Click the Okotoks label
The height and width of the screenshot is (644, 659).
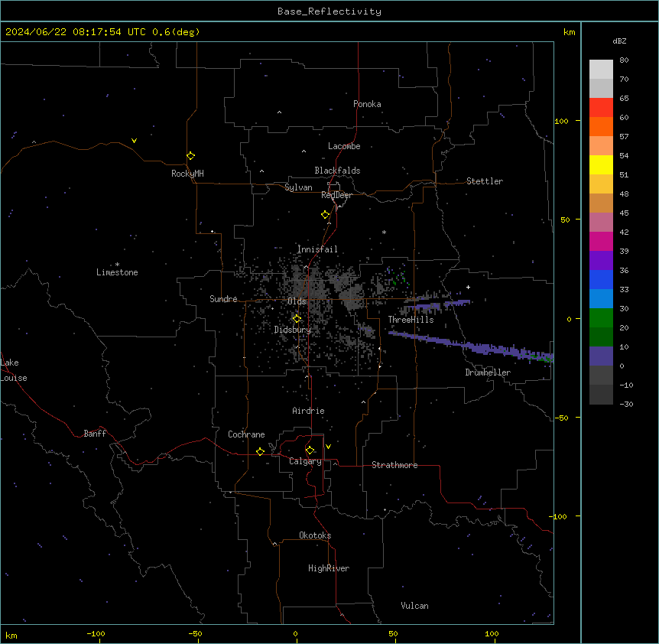pos(315,535)
